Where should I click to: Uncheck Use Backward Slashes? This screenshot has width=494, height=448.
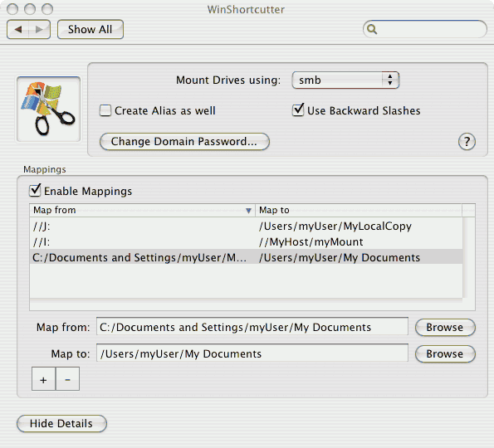pyautogui.click(x=298, y=110)
